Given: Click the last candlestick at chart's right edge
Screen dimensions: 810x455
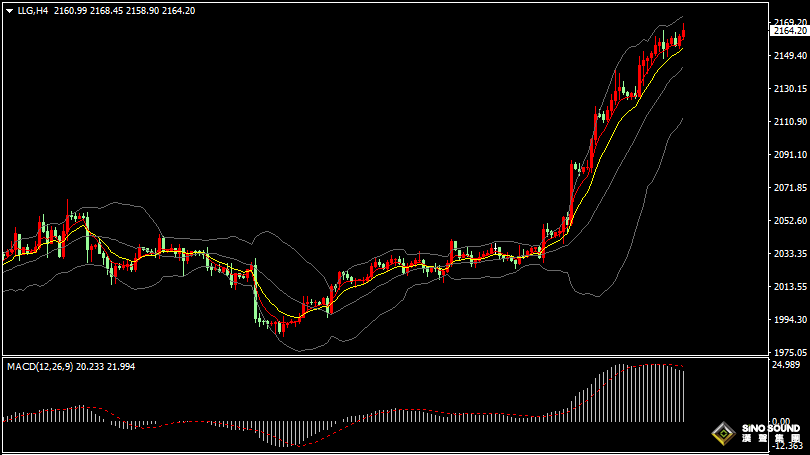Looking at the screenshot, I should (684, 34).
